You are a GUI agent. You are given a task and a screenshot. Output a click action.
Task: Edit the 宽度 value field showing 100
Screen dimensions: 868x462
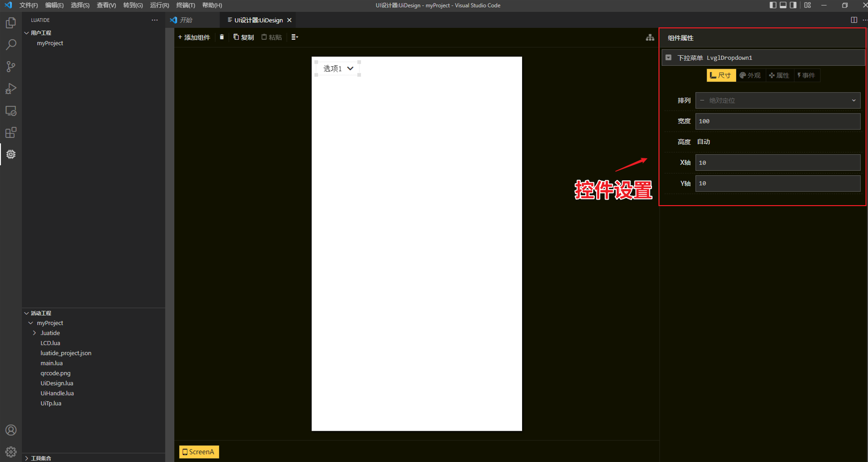point(777,121)
